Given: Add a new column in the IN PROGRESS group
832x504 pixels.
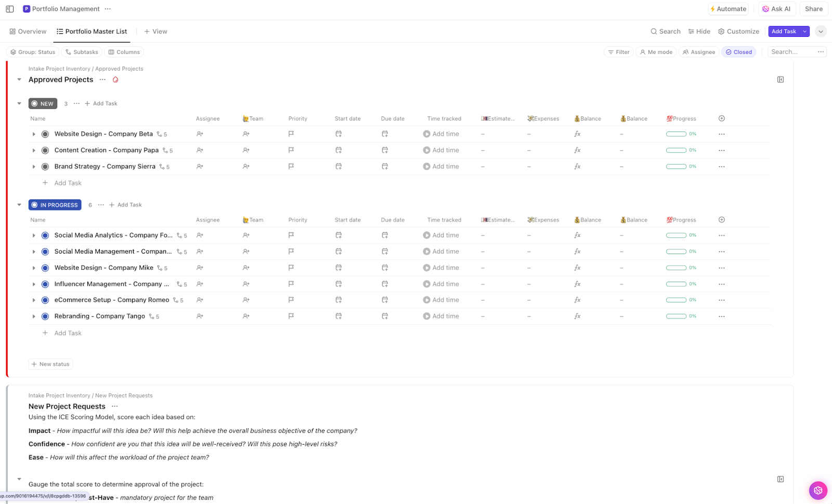Looking at the screenshot, I should click(722, 220).
